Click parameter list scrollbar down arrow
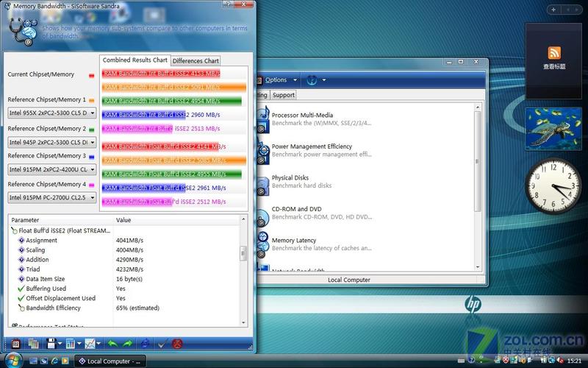This screenshot has width=588, height=368. (243, 322)
